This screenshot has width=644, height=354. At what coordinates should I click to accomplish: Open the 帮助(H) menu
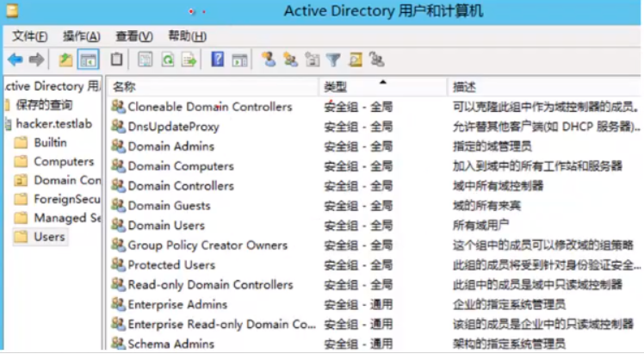pyautogui.click(x=188, y=36)
